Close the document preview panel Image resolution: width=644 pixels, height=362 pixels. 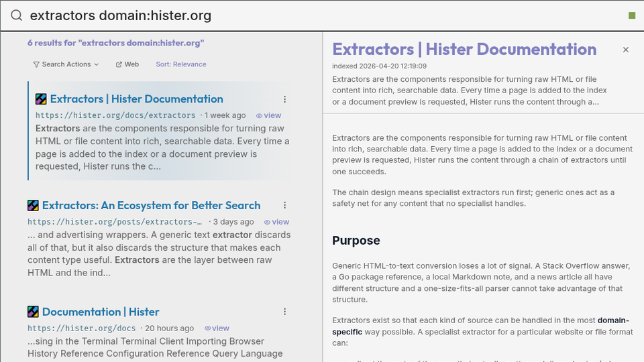(625, 50)
